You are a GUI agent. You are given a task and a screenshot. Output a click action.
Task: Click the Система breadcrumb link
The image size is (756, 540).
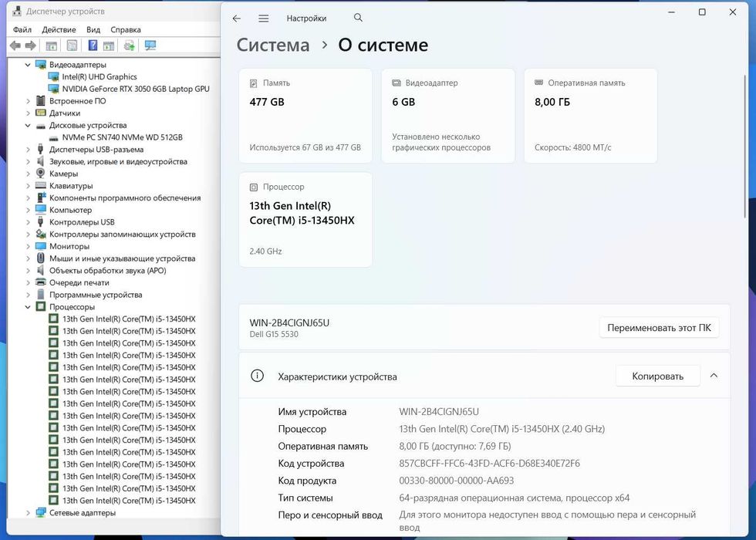coord(273,45)
